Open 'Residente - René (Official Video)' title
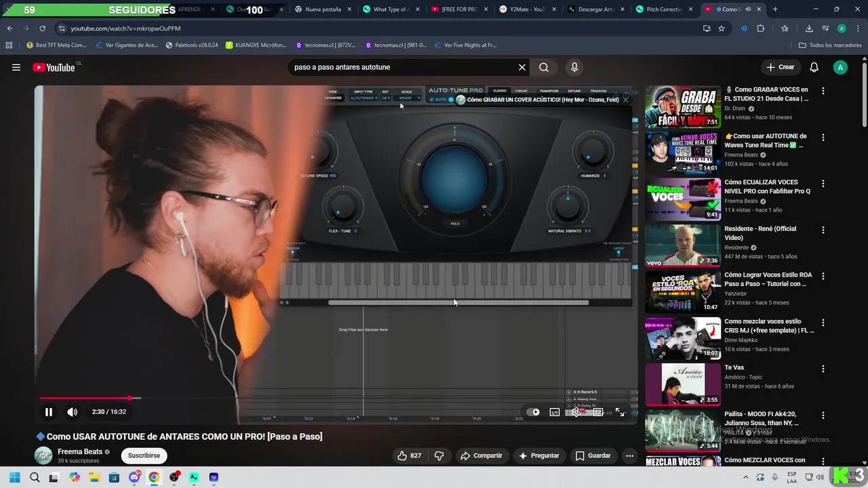868x488 pixels. tap(760, 233)
